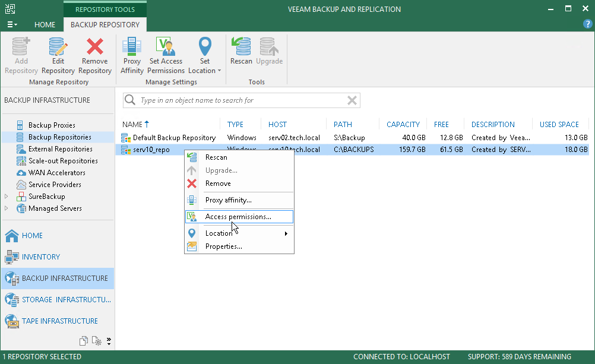Screen dimensions: 595x364
Task: Select WAN Accelerators tree node
Action: point(56,173)
